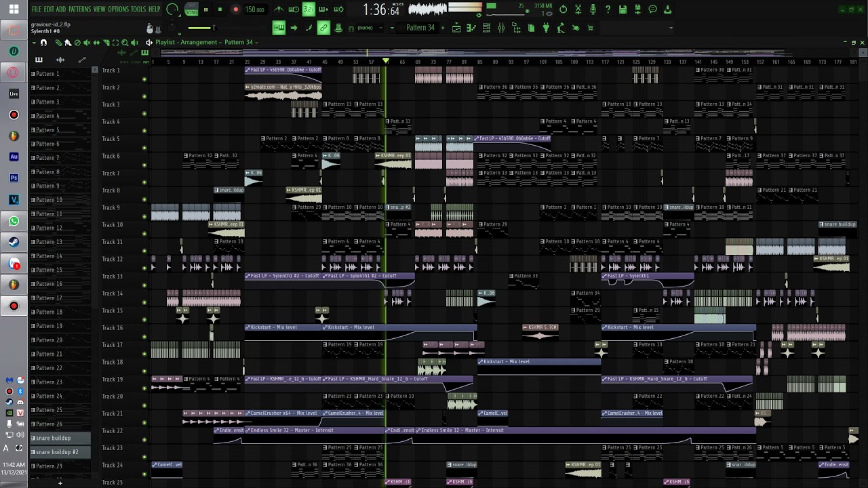Mute Track 12 with its green LED
868x488 pixels.
(144, 268)
